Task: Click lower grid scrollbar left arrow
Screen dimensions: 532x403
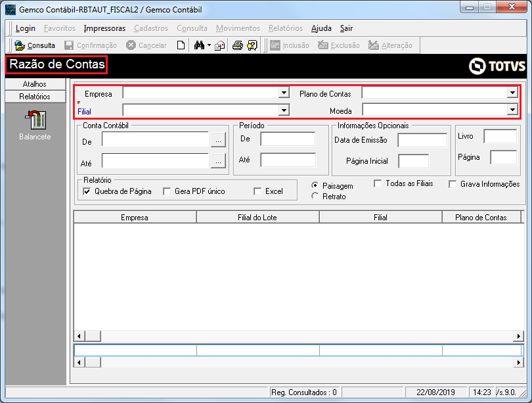Action: tap(79, 362)
